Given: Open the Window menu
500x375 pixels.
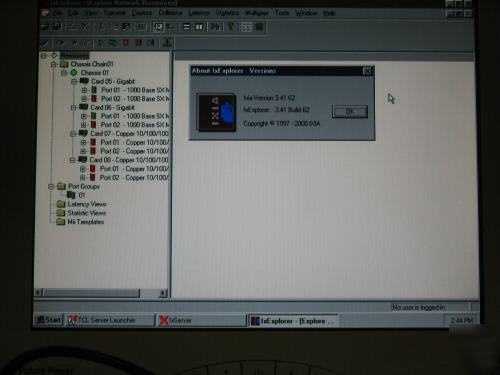Looking at the screenshot, I should point(306,13).
